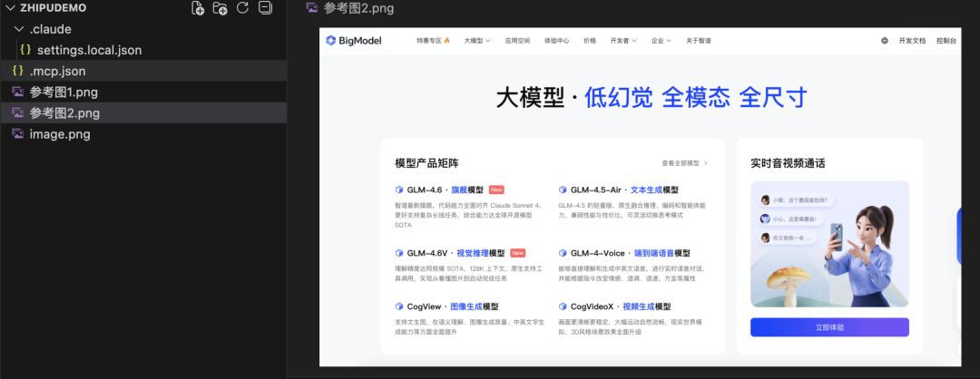Click the video call illustration thumbnail

click(x=829, y=244)
